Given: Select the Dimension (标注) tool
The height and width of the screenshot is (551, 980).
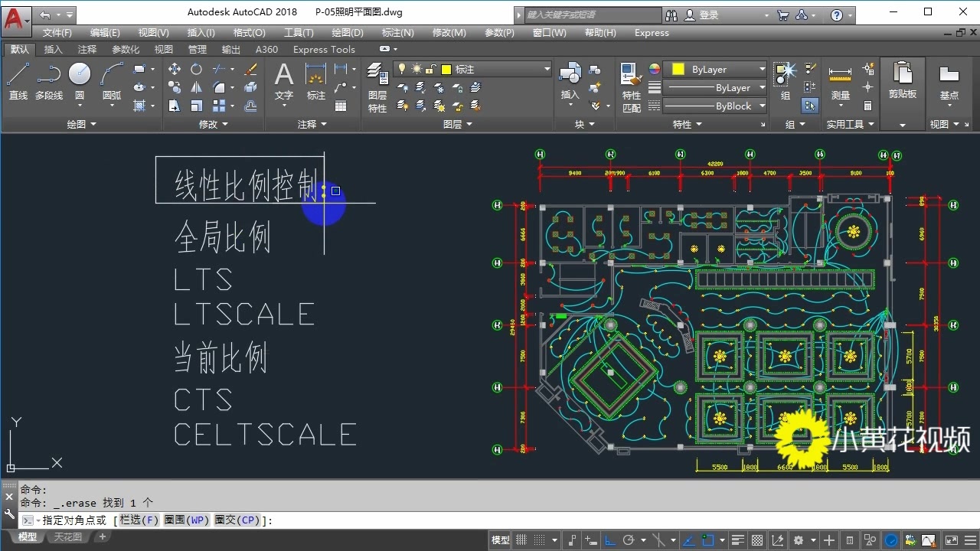Looking at the screenshot, I should tap(316, 81).
